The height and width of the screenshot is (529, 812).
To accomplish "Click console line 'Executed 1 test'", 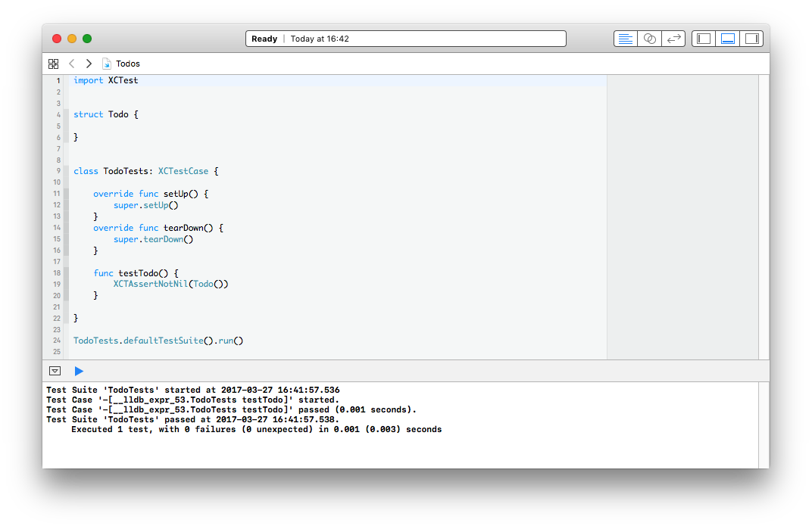I will point(256,430).
